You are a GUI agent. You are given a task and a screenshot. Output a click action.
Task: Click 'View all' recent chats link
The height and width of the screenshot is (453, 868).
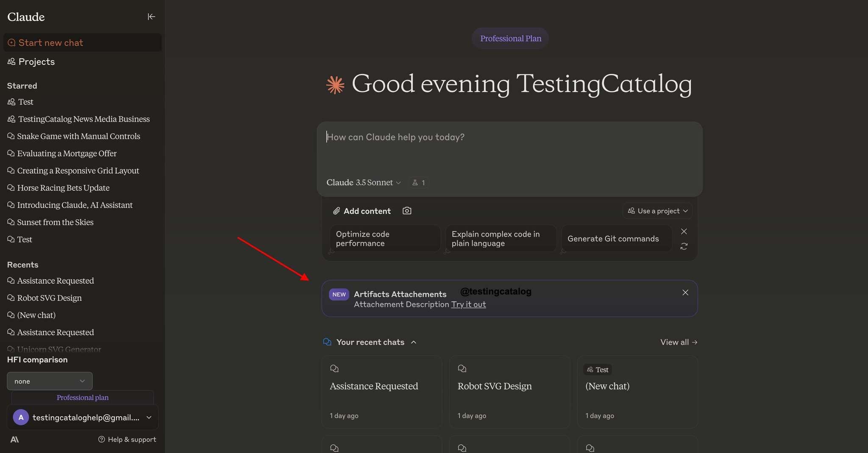click(x=679, y=342)
